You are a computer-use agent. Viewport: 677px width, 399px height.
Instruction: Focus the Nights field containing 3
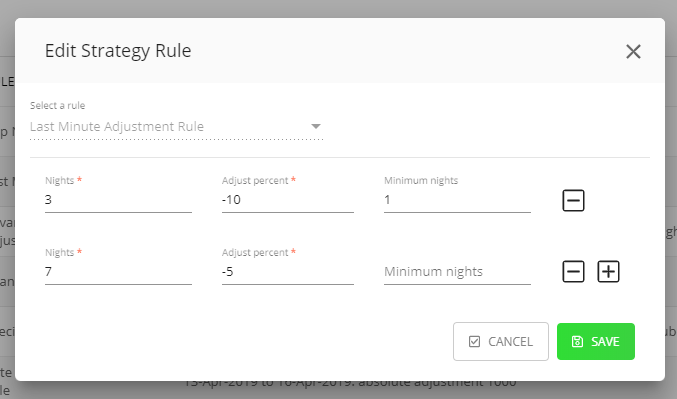point(118,200)
